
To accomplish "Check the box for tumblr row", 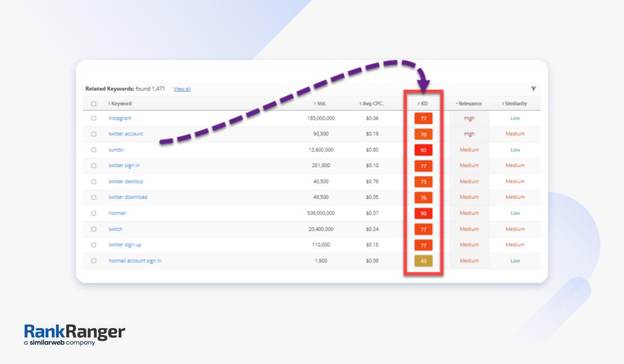I will click(x=94, y=150).
